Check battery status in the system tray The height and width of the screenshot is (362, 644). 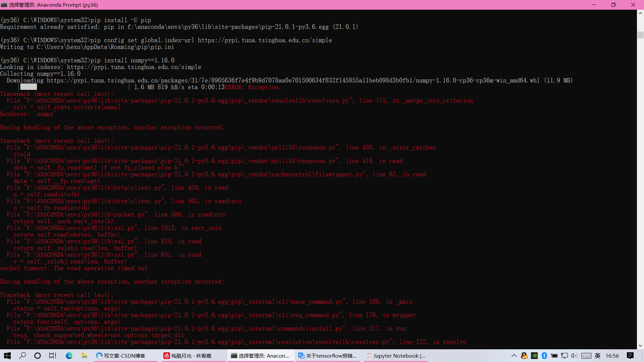[554, 356]
